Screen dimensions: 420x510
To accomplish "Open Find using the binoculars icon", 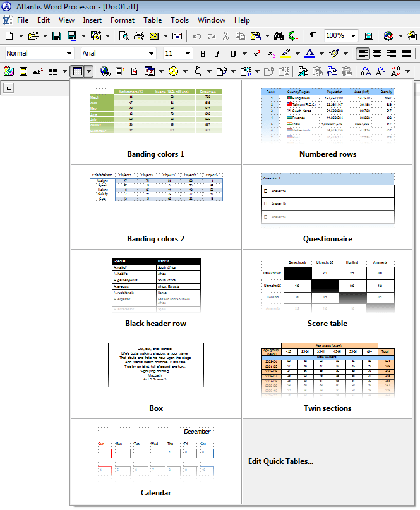I will [x=279, y=36].
